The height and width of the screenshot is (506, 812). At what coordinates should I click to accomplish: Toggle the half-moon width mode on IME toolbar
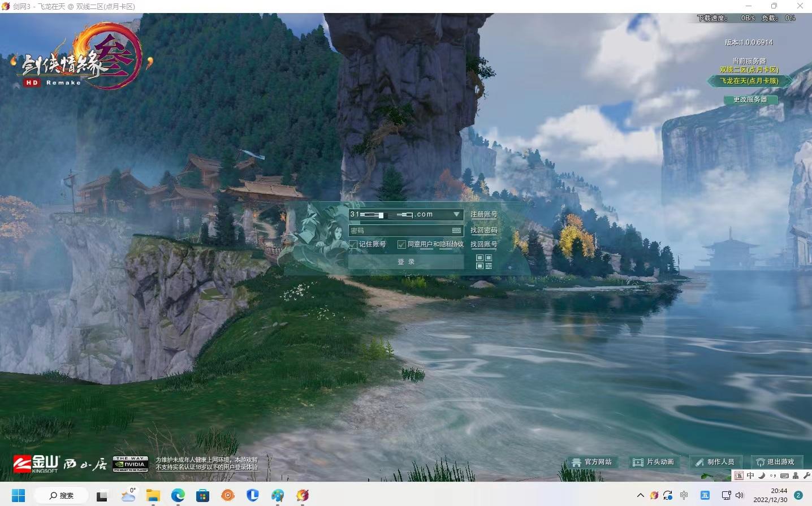(x=762, y=475)
